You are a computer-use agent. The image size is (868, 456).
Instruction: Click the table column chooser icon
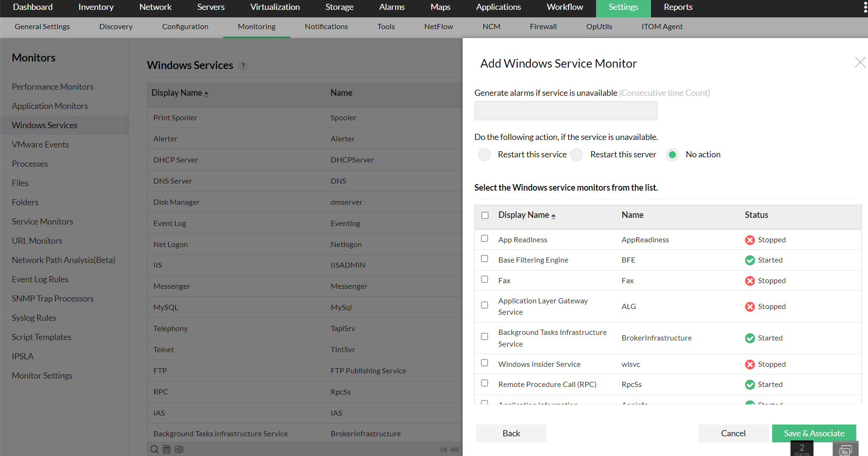pyautogui.click(x=167, y=449)
